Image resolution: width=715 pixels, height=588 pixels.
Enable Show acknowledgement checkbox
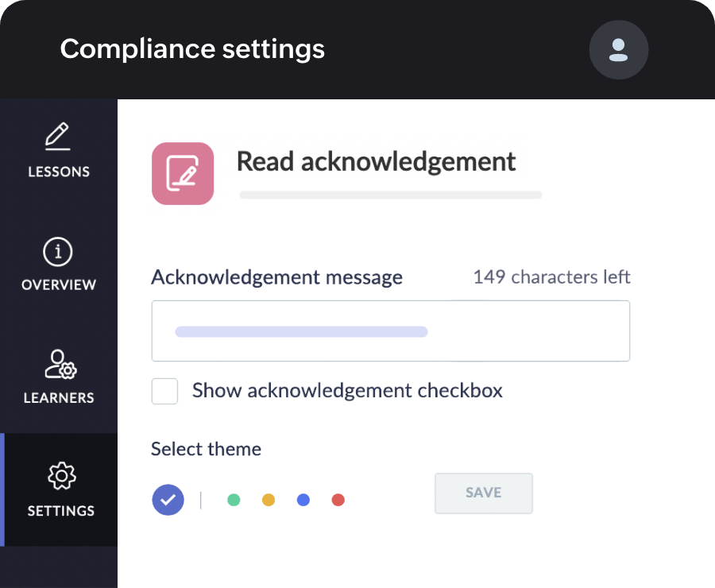coord(165,391)
